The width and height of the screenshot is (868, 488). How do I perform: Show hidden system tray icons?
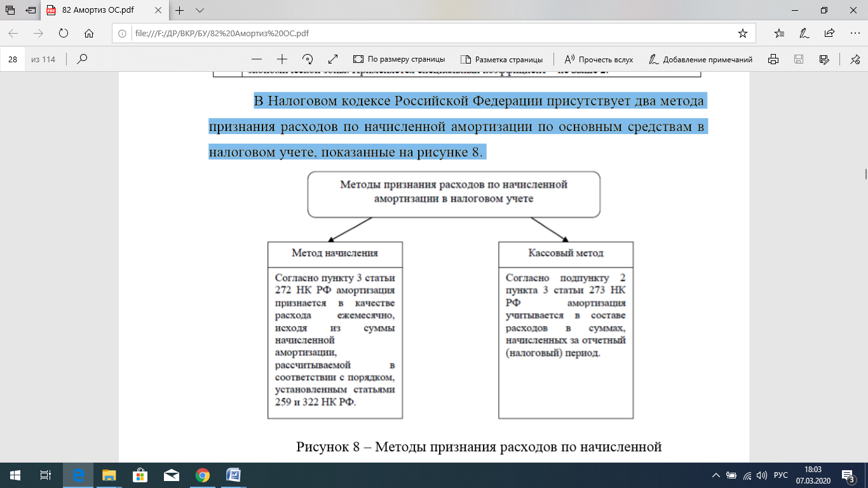click(x=717, y=475)
